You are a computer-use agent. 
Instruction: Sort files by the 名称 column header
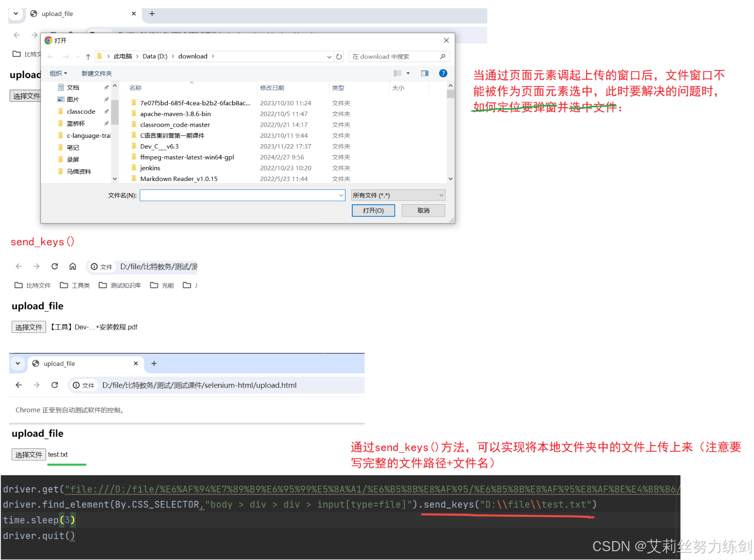tap(135, 88)
